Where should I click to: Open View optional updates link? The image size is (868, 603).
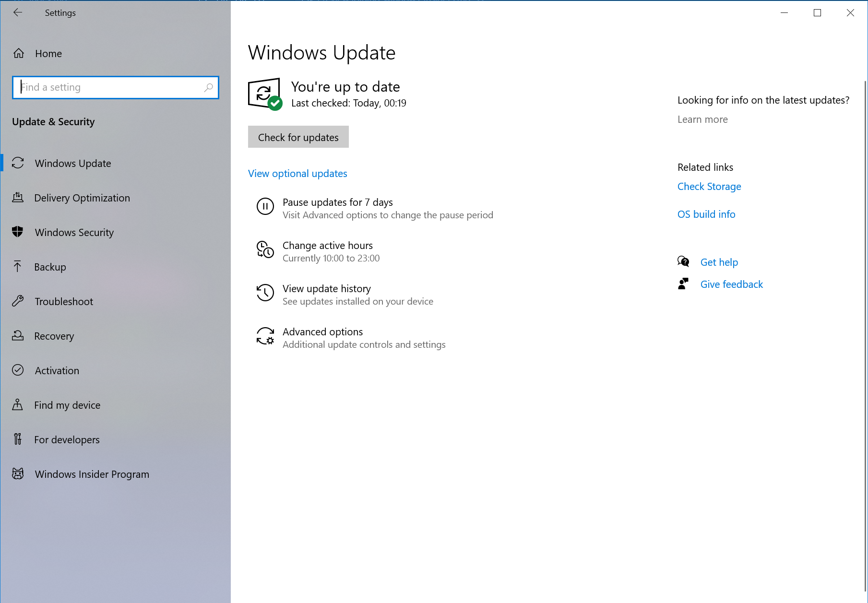(x=297, y=174)
